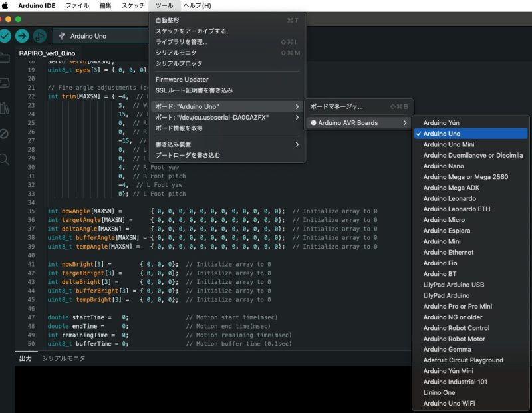Select Arduino Fio board
532x413 pixels.
click(471, 263)
